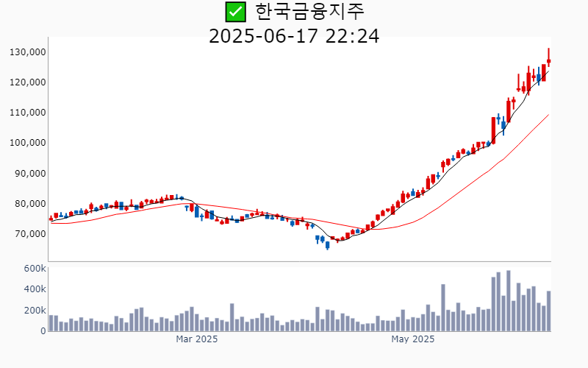This screenshot has height=368, width=588.
Task: Click the timestamp 2025-06-17 22:24
Action: pos(294,36)
